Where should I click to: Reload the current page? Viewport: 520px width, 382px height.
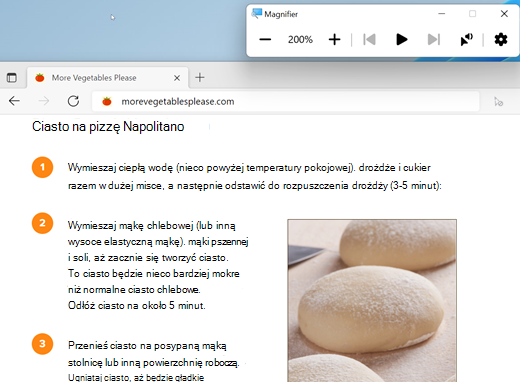pos(73,101)
